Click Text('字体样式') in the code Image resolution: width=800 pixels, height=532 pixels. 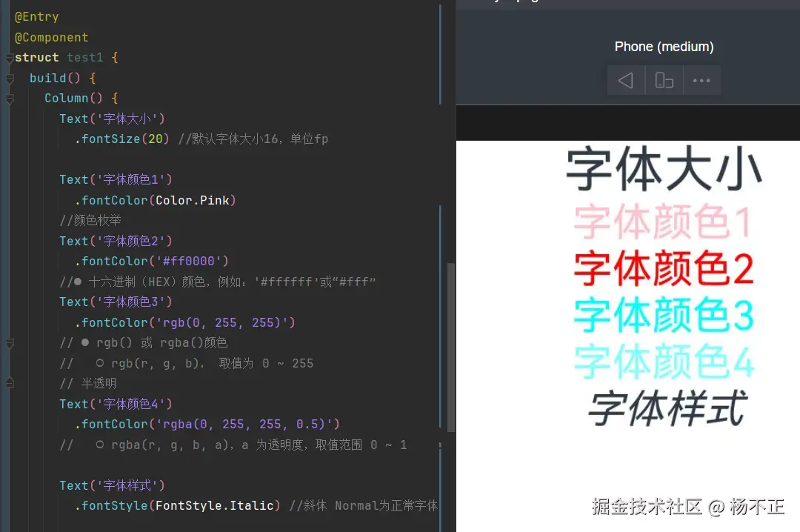113,485
